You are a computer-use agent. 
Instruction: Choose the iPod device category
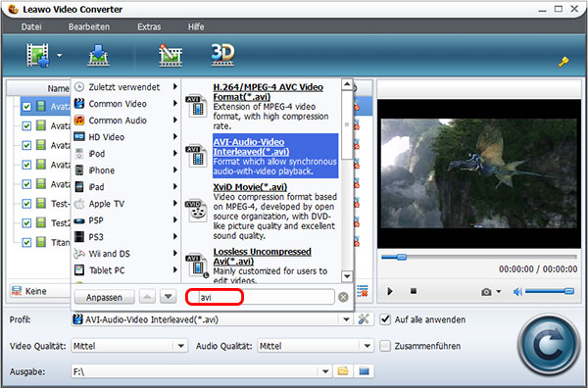125,154
